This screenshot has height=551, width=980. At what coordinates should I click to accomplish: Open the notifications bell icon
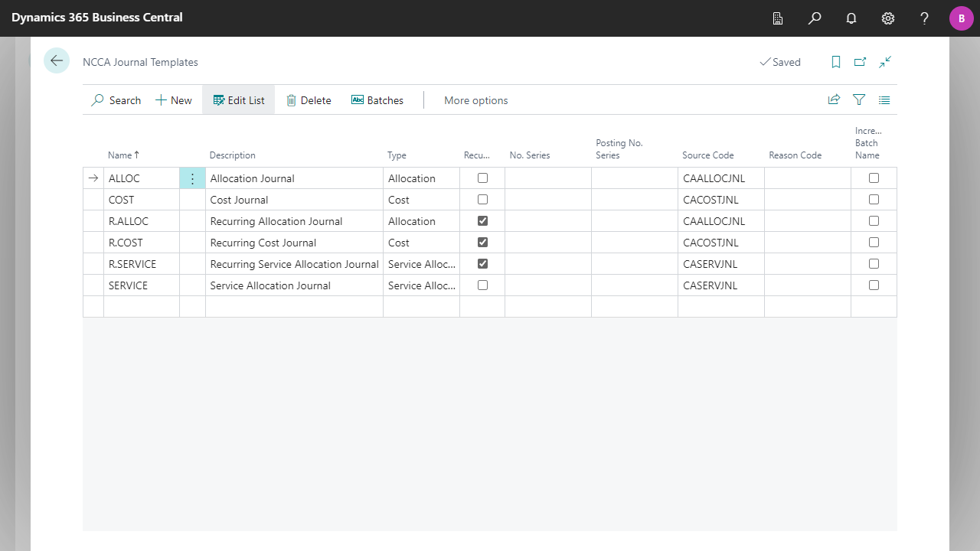(851, 18)
